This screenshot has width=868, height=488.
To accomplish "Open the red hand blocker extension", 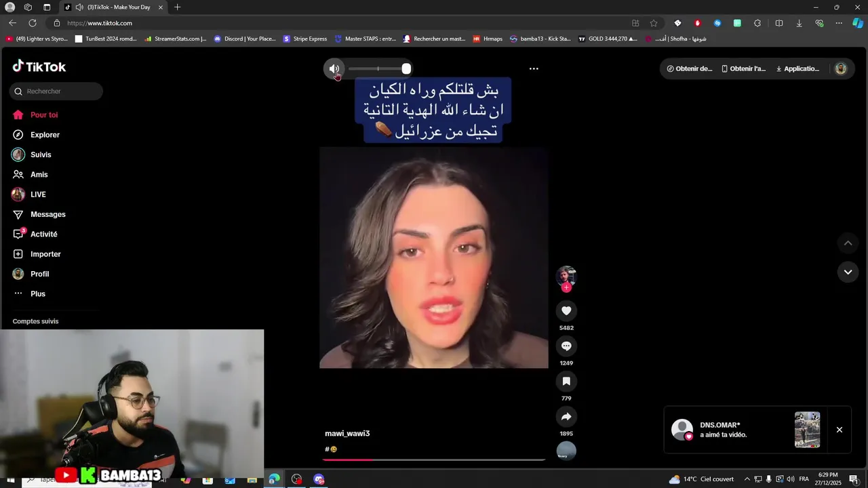I will (697, 23).
